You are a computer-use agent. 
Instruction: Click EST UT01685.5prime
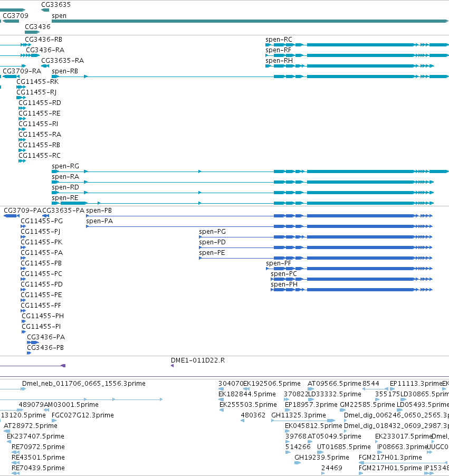pyautogui.click(x=344, y=447)
